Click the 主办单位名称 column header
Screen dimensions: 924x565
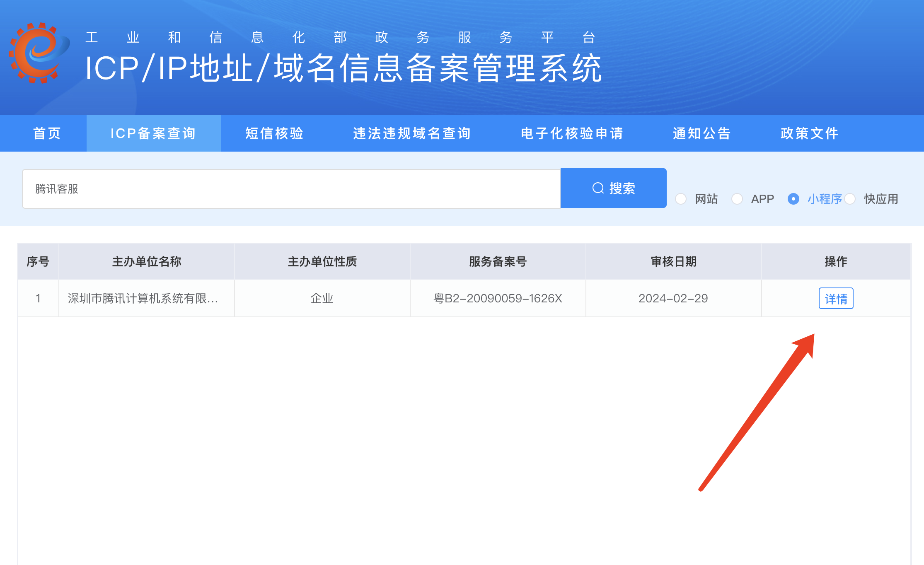pyautogui.click(x=147, y=261)
